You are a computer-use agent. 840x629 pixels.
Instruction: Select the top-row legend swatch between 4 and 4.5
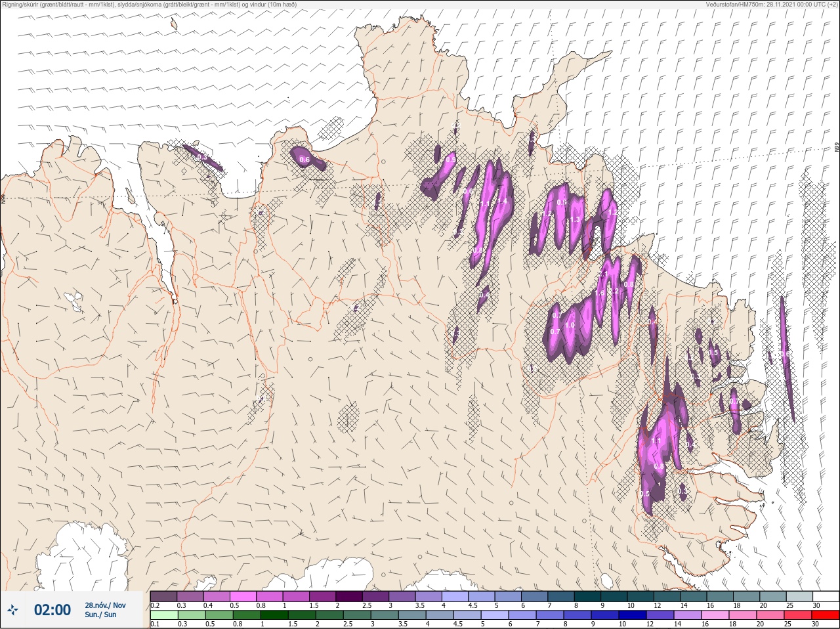click(x=456, y=596)
